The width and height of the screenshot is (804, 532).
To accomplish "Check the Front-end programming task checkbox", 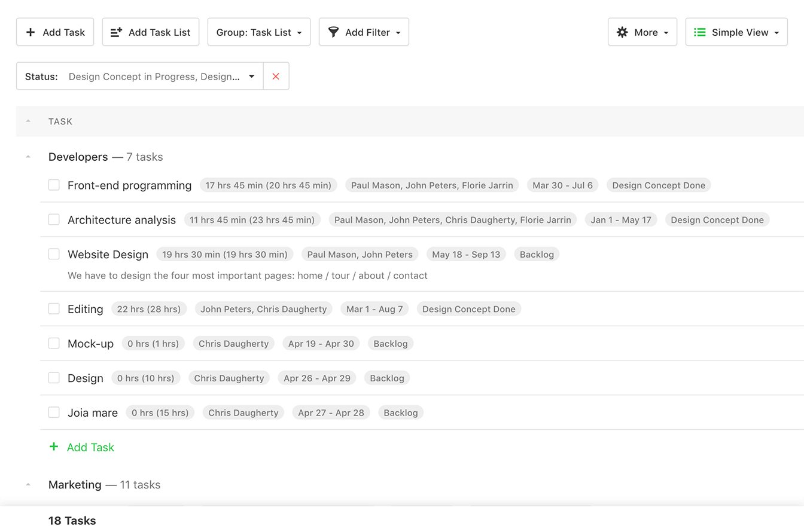I will 54,185.
